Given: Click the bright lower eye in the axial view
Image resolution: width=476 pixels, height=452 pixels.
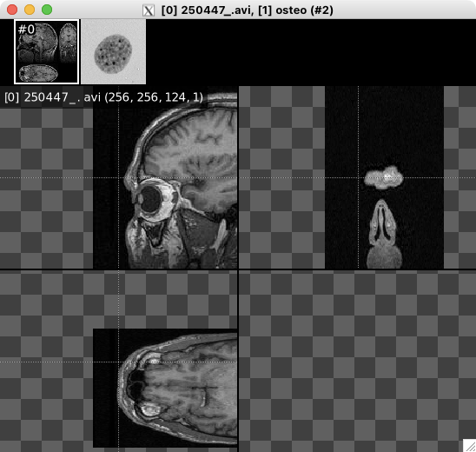Looking at the screenshot, I should [149, 410].
